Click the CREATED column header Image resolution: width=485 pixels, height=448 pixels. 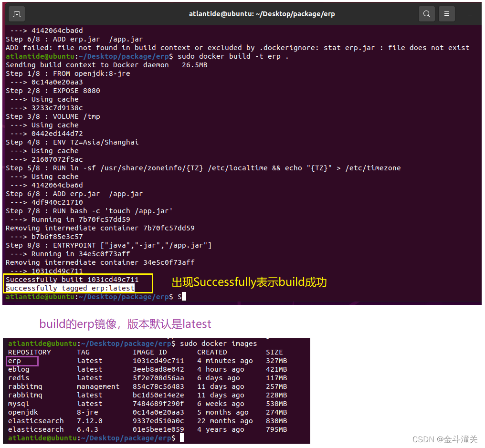(212, 352)
